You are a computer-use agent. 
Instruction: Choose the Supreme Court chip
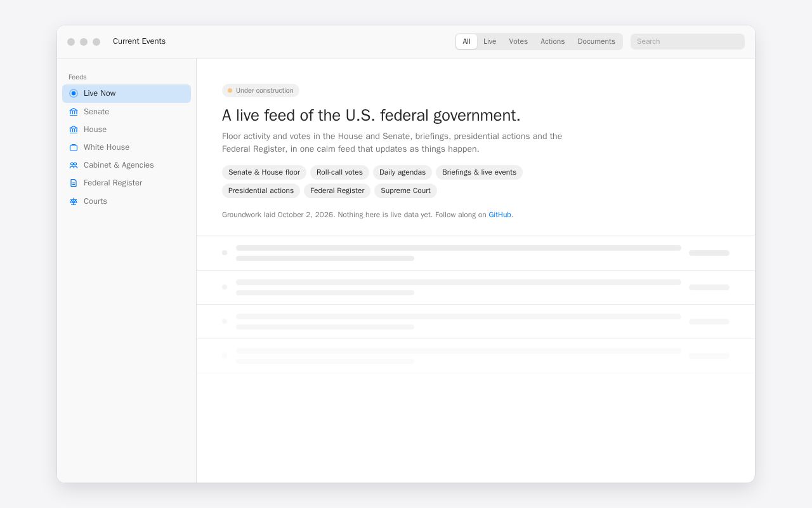point(405,190)
